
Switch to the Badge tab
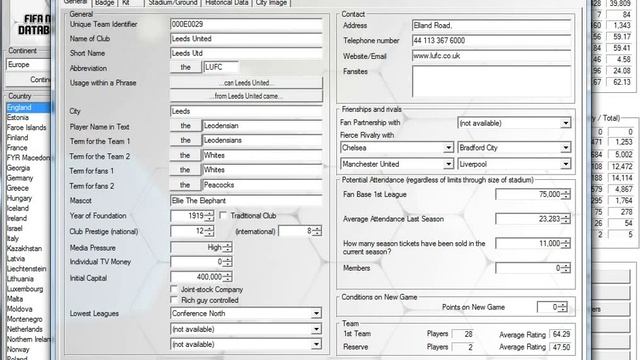pos(104,3)
